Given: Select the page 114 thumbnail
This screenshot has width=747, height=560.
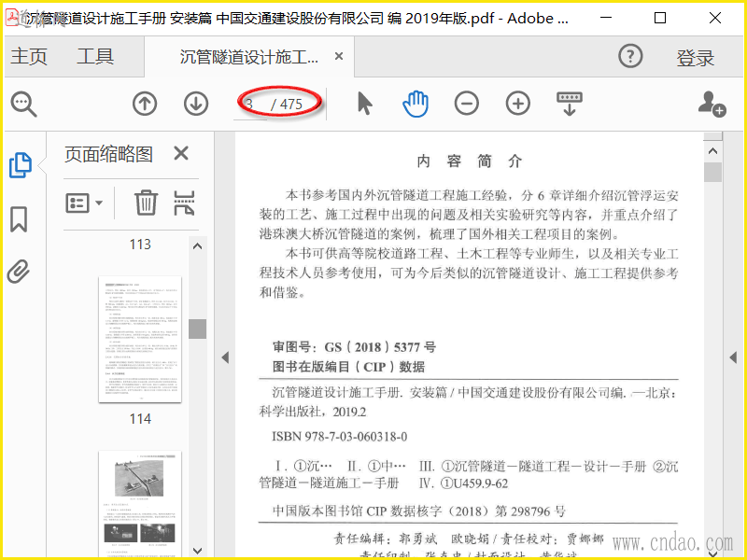Looking at the screenshot, I should click(x=140, y=339).
